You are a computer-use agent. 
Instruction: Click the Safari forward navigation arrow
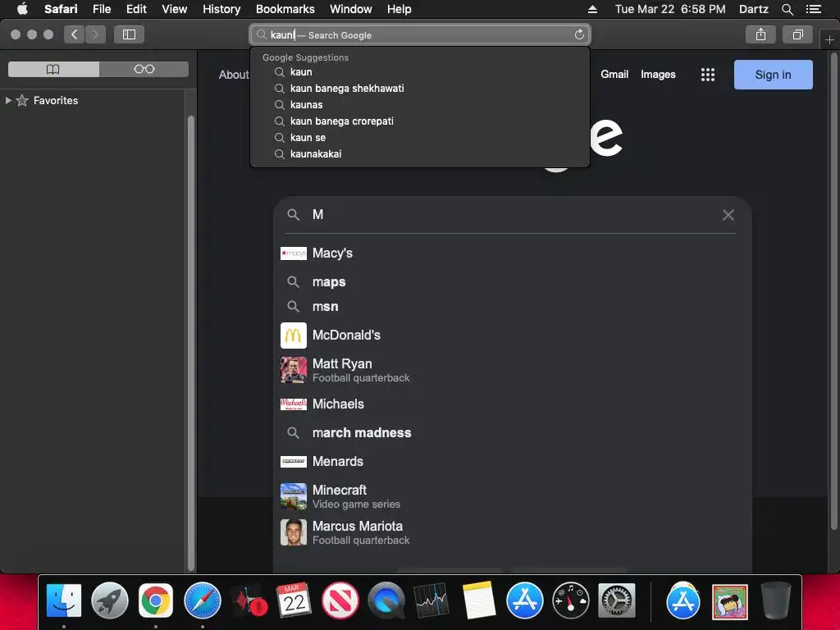pyautogui.click(x=95, y=34)
